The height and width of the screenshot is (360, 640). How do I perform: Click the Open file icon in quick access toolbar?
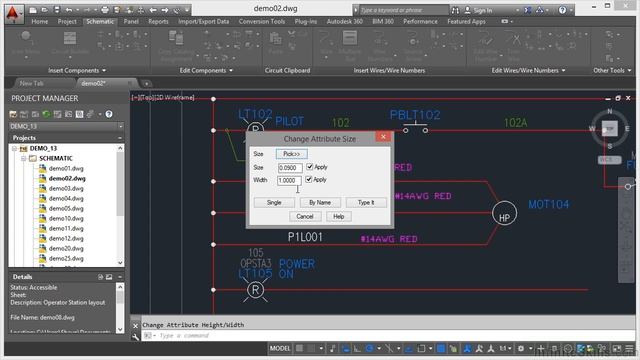tap(44, 10)
